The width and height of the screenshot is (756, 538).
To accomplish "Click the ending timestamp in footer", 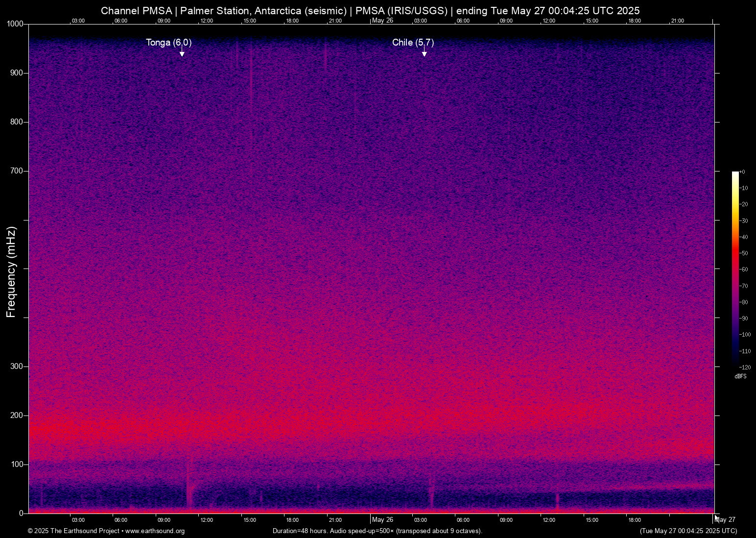I will click(x=689, y=531).
